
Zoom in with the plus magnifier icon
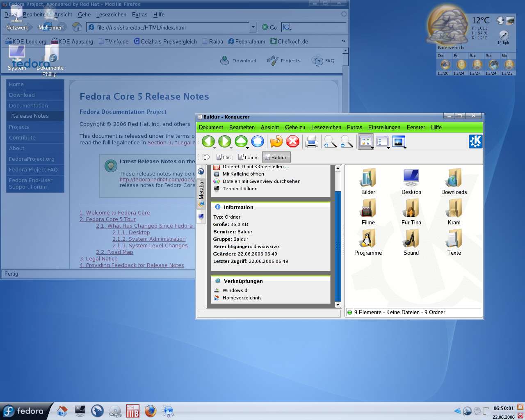pos(330,142)
